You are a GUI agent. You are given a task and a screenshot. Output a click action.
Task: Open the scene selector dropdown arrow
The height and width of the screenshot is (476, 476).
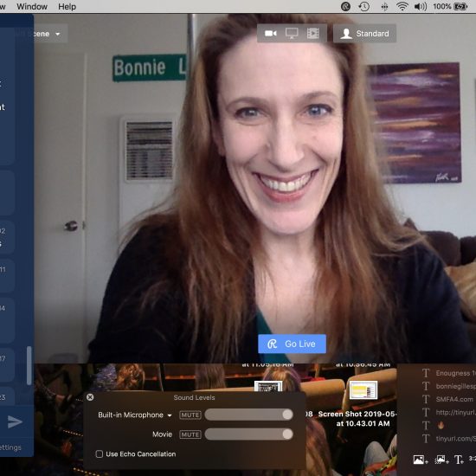pyautogui.click(x=58, y=34)
